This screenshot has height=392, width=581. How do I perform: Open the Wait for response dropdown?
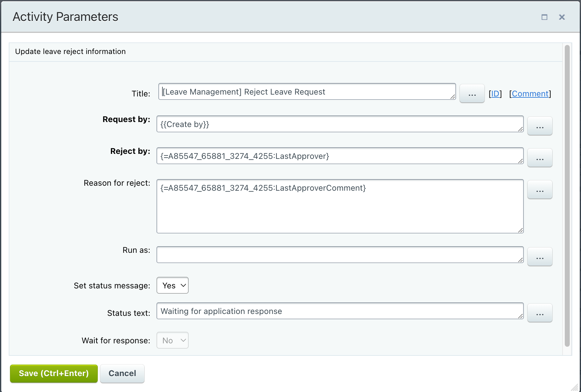pyautogui.click(x=172, y=341)
